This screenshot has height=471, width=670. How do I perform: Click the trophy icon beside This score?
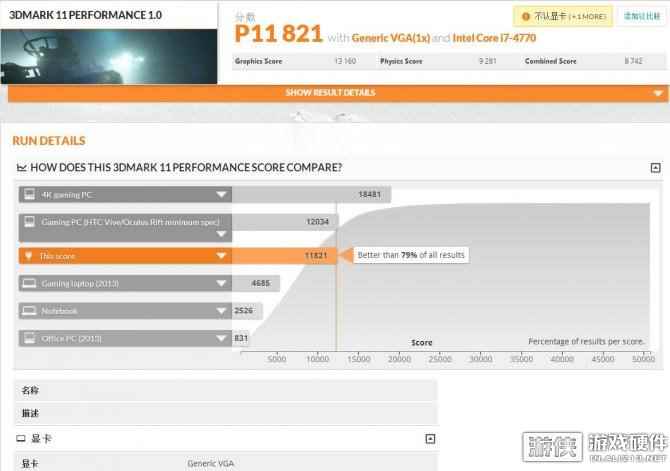click(x=29, y=255)
